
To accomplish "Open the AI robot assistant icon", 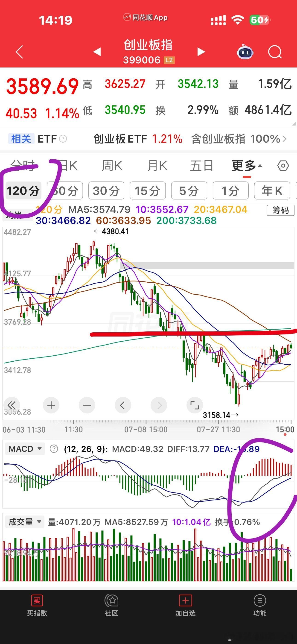I will point(245,52).
